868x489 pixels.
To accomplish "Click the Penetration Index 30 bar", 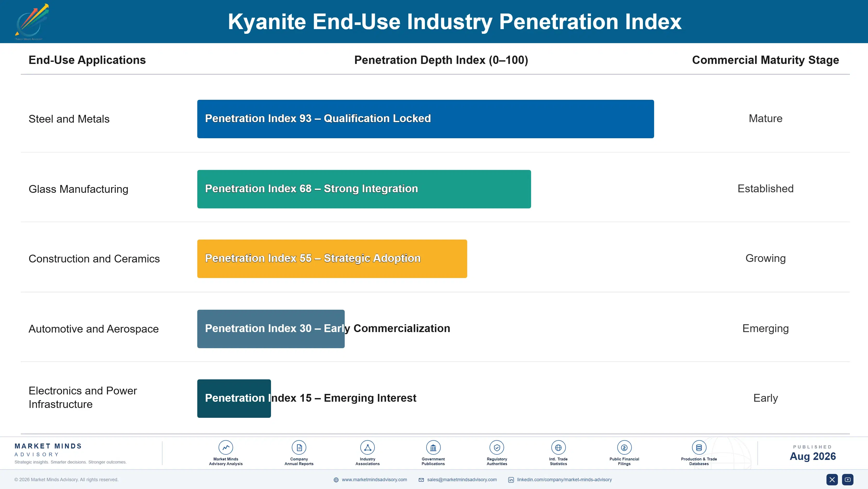I will click(x=270, y=329).
